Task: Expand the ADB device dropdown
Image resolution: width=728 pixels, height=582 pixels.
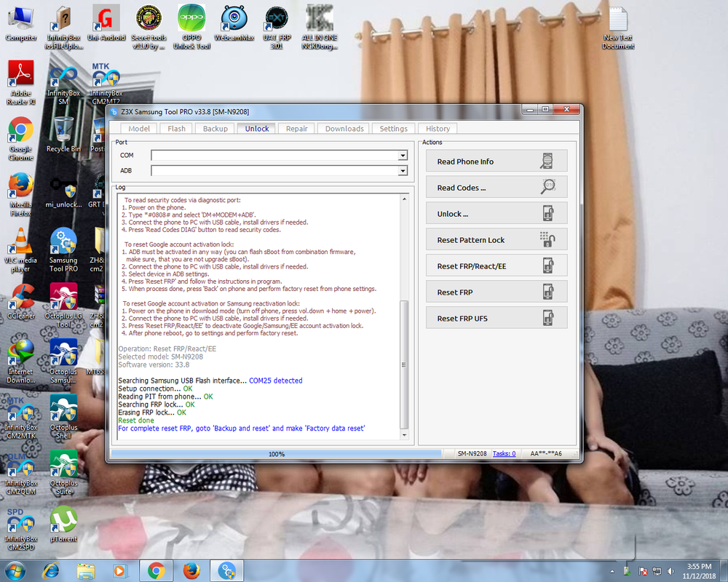Action: pyautogui.click(x=403, y=171)
